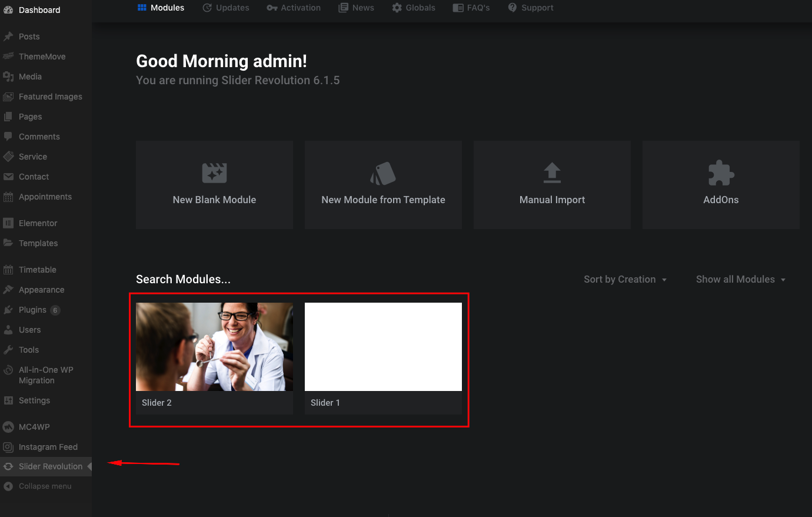Click the Slider 2 title text
The height and width of the screenshot is (517, 812).
pos(157,403)
